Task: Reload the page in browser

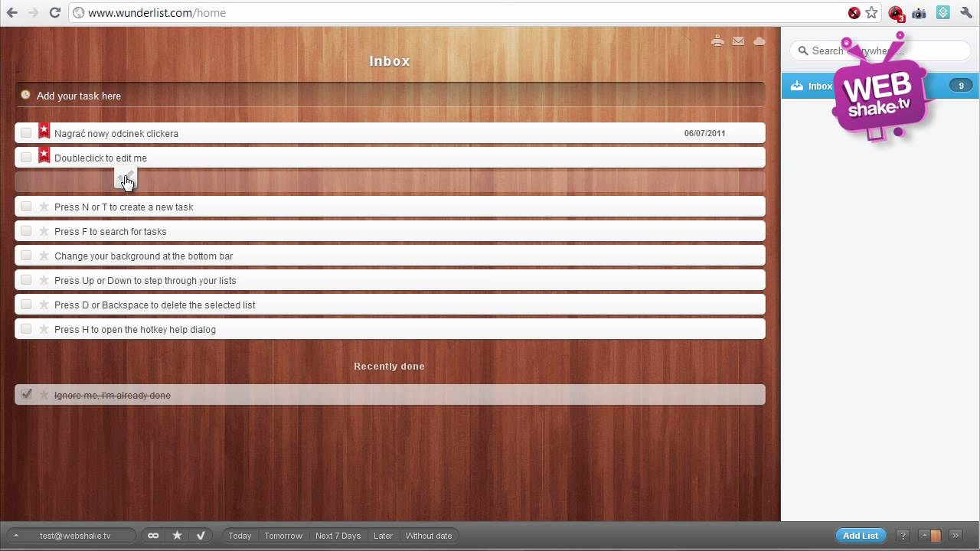Action: (54, 13)
